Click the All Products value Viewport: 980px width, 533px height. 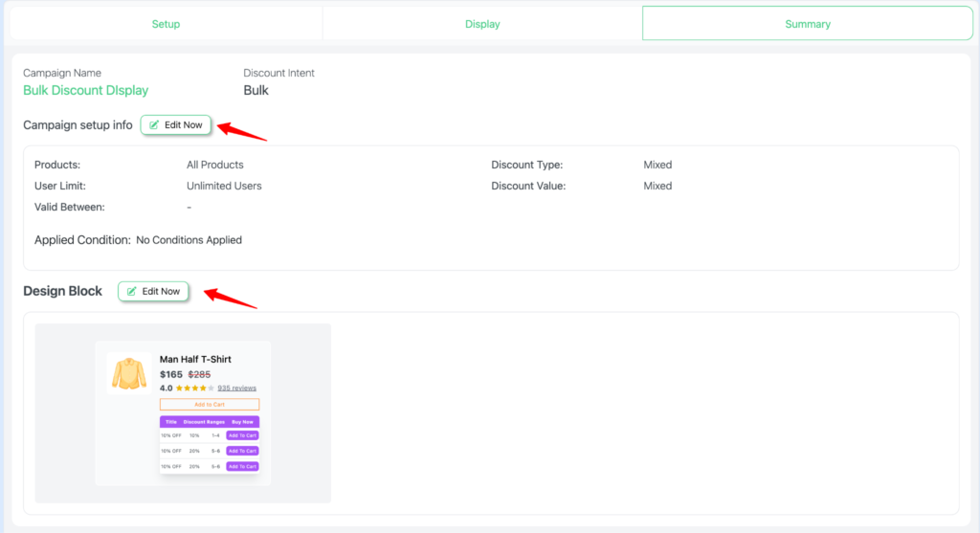tap(214, 165)
